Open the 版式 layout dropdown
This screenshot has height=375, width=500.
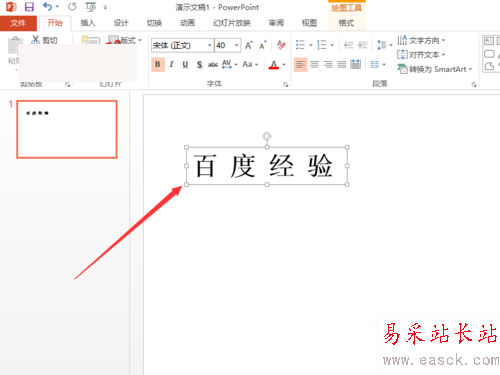125,40
